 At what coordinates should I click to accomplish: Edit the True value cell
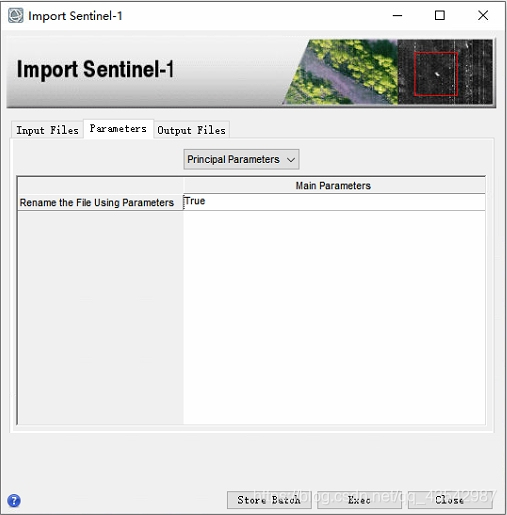pyautogui.click(x=334, y=202)
